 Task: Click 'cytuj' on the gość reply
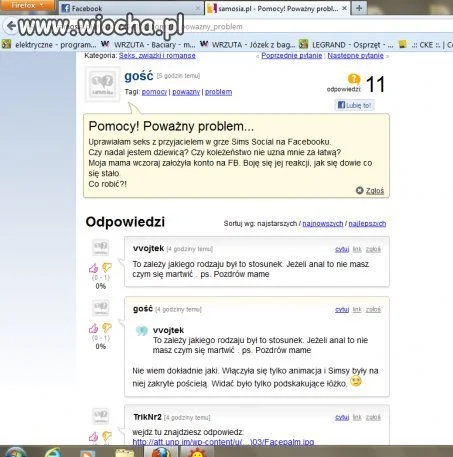point(342,310)
